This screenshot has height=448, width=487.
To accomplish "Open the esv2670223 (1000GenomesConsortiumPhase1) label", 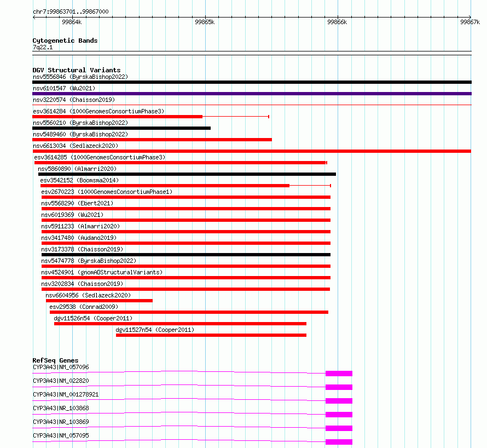I will 107,192.
